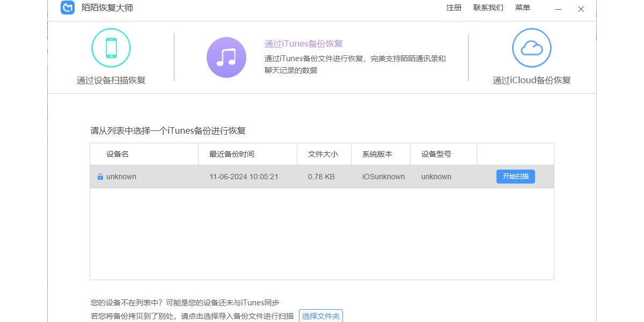The image size is (644, 322).
Task: Click the iTunes backup description text about 陌陌通讯录
Action: [355, 64]
